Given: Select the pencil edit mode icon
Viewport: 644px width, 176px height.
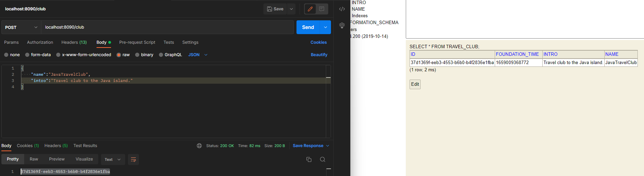Looking at the screenshot, I should tap(310, 9).
